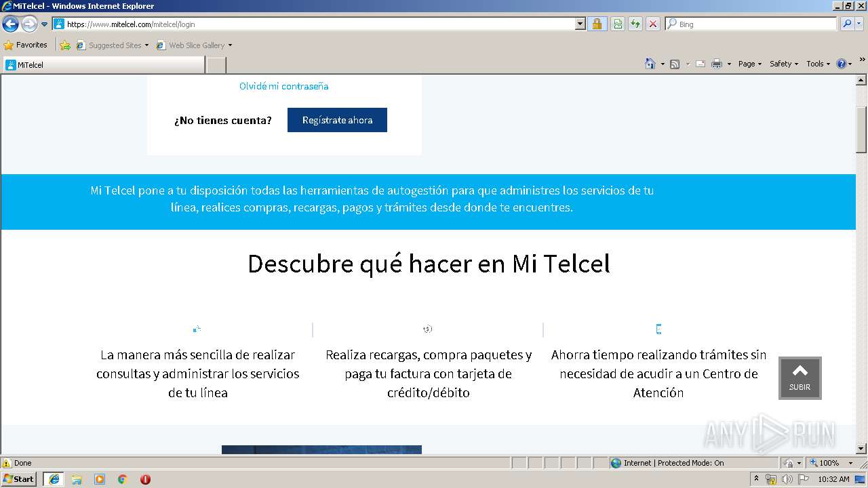Open the Windows Start menu
This screenshot has height=488, width=868.
(19, 479)
